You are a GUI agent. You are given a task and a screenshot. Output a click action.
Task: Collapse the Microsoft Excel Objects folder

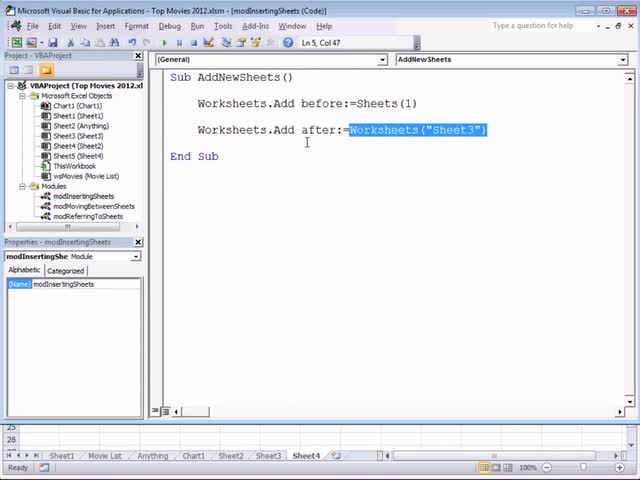tap(22, 96)
